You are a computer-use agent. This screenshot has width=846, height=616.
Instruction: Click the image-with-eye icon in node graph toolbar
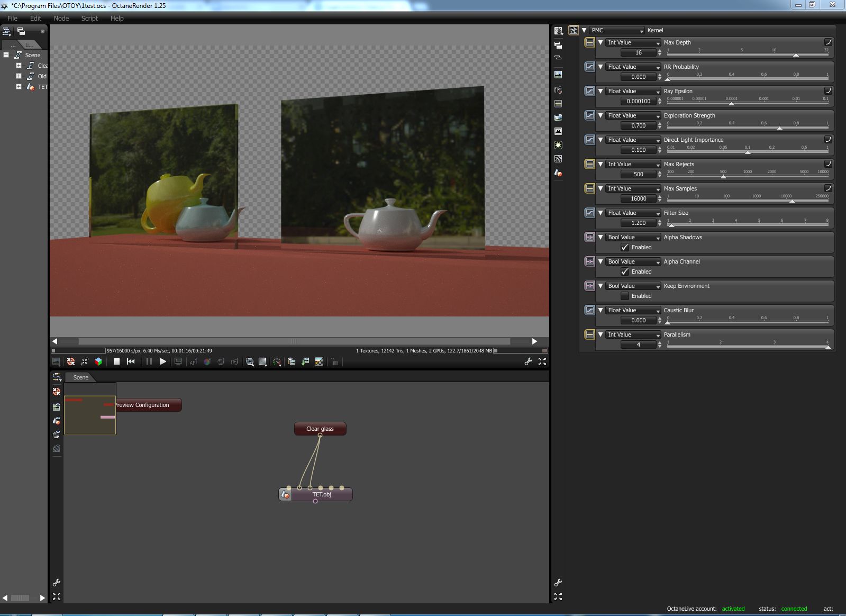57,407
